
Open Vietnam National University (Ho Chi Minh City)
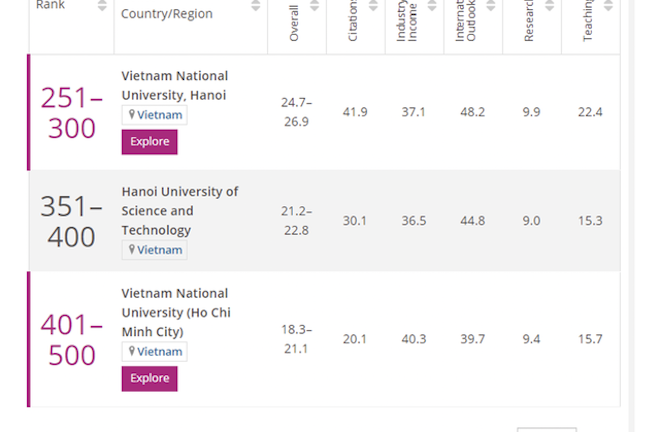(174, 312)
